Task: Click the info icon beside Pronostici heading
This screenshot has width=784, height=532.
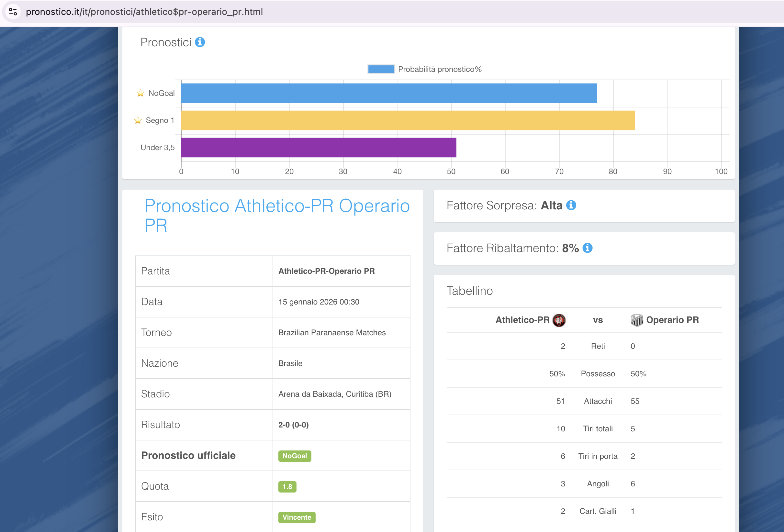Action: (x=200, y=42)
